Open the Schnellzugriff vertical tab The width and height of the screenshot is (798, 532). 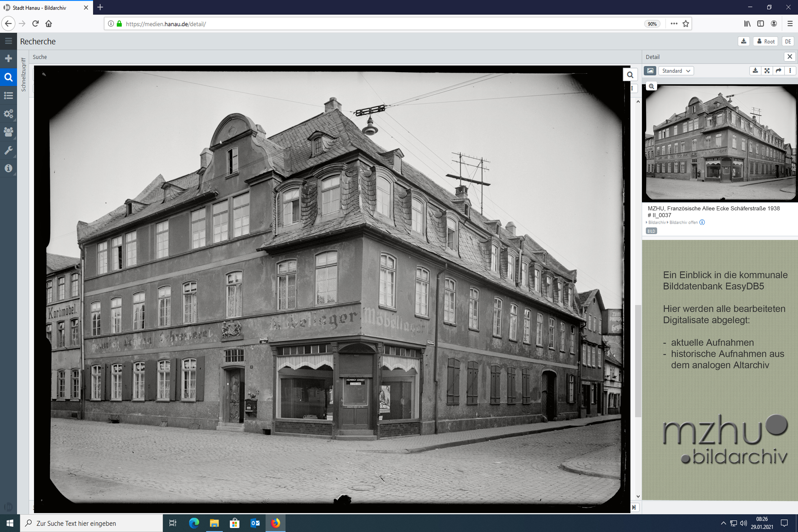[23, 75]
